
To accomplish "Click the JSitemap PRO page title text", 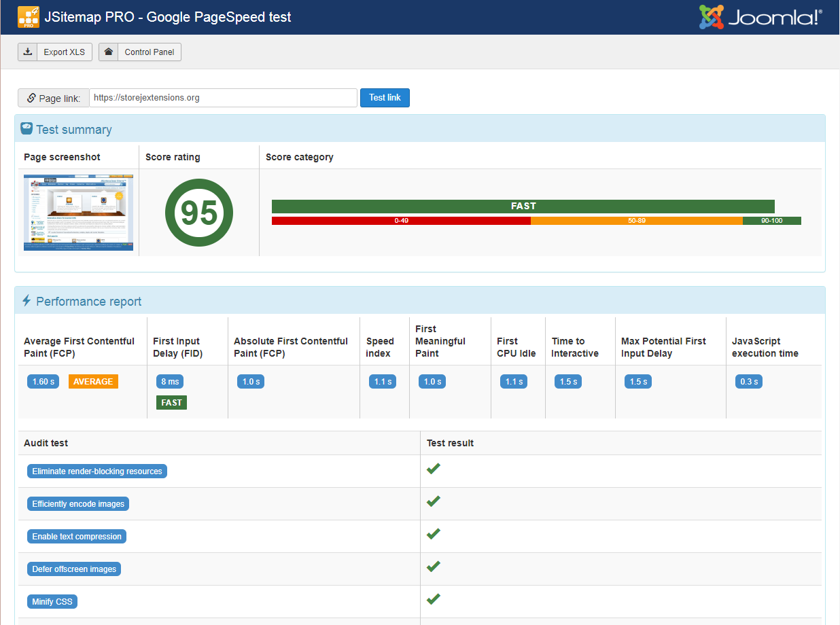I will 168,17.
